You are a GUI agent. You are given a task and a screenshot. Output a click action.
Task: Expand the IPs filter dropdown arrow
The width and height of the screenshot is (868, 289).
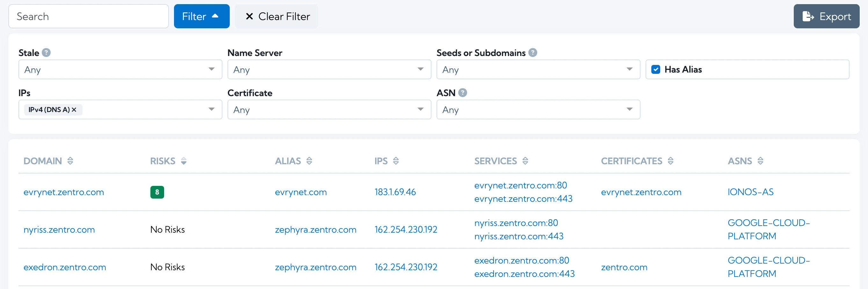211,109
